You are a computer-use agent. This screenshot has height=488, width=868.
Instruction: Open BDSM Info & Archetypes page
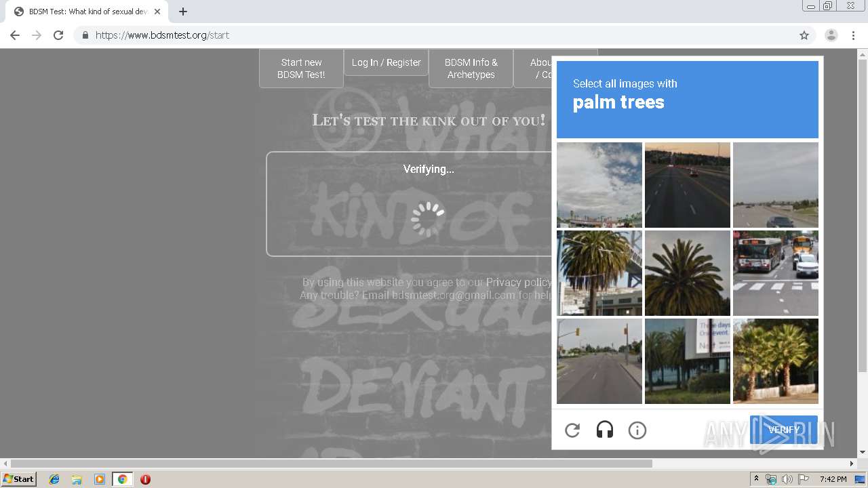pyautogui.click(x=471, y=68)
